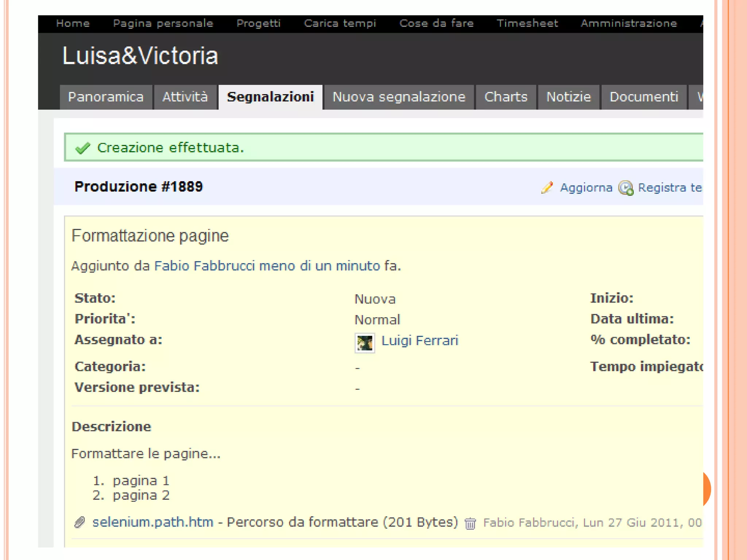
Task: Open Timesheet in the top menu
Action: click(x=527, y=23)
